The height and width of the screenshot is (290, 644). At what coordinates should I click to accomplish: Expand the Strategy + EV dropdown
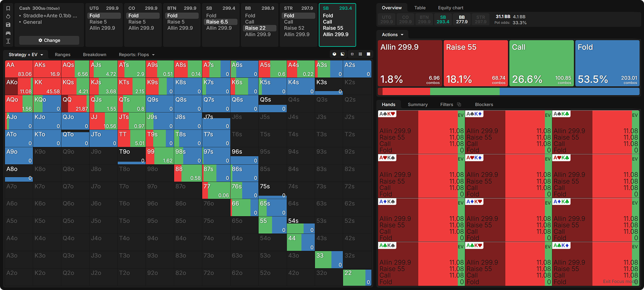click(26, 55)
